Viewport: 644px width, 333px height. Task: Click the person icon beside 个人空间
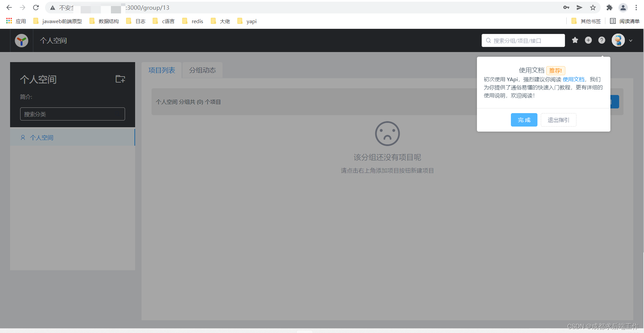click(x=23, y=137)
